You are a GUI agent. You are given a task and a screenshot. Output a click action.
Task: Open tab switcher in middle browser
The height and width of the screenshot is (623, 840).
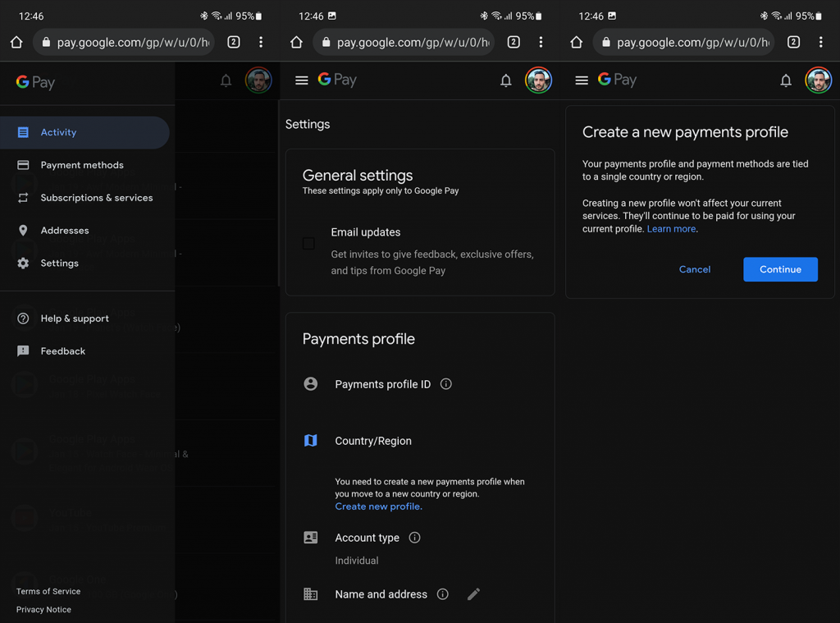tap(514, 42)
